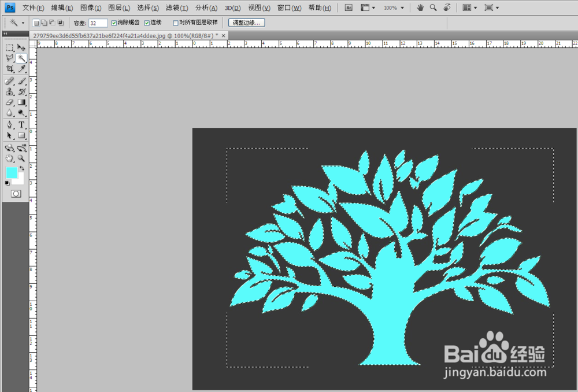
Task: Select the 3D Camera Rotate tool
Action: pos(21,148)
